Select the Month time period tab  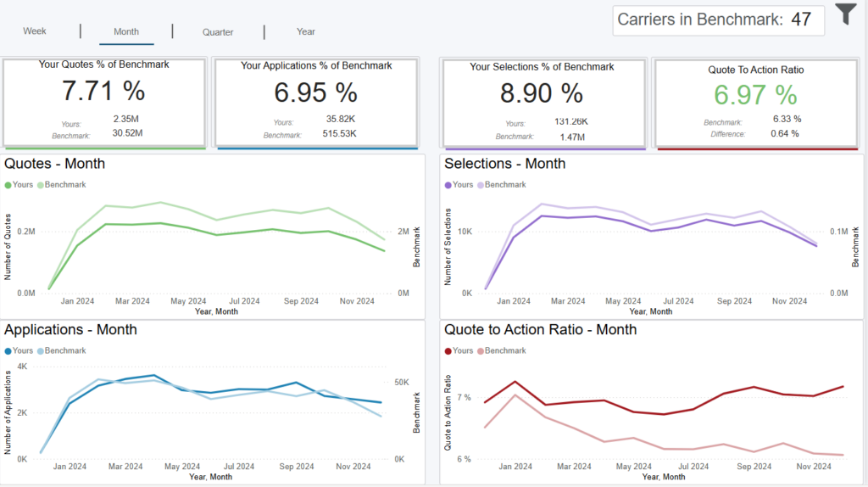click(126, 31)
